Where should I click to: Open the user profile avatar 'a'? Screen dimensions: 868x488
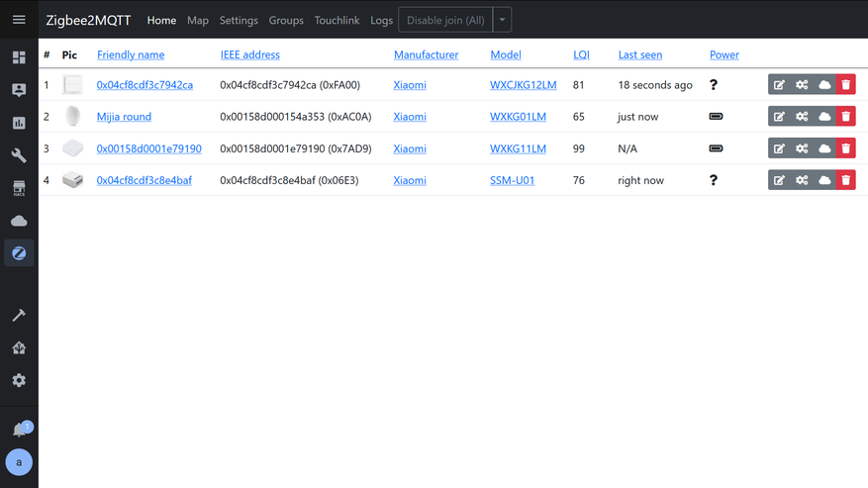[x=19, y=462]
